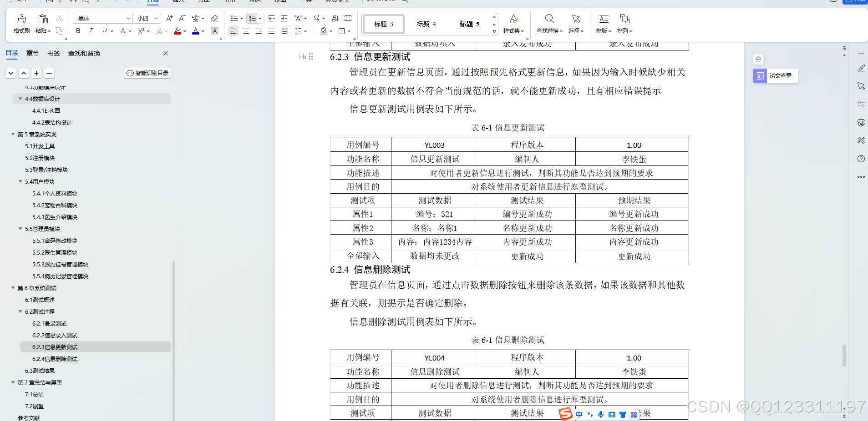The width and height of the screenshot is (868, 421).
Task: Collapse the 6.2测试过程 node
Action: coord(20,311)
